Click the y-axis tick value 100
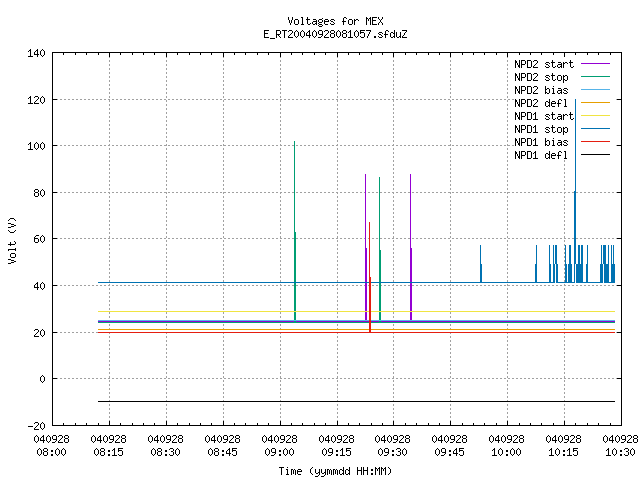Image resolution: width=640 pixels, height=480 pixels. coord(36,146)
